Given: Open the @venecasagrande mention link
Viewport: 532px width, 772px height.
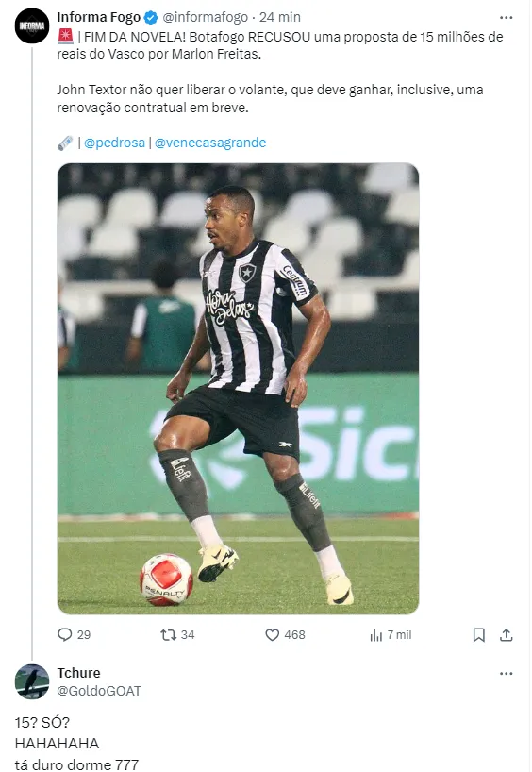Looking at the screenshot, I should [x=210, y=143].
